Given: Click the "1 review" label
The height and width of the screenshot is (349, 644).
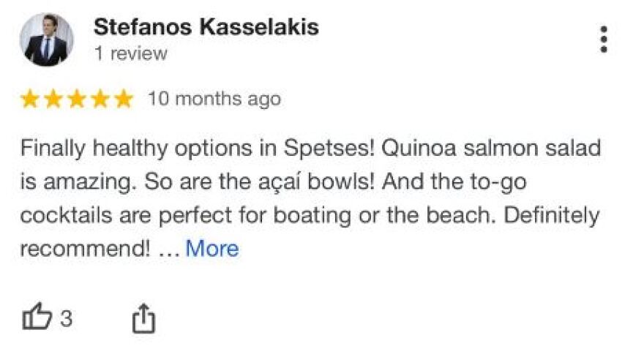Looking at the screenshot, I should 130,53.
